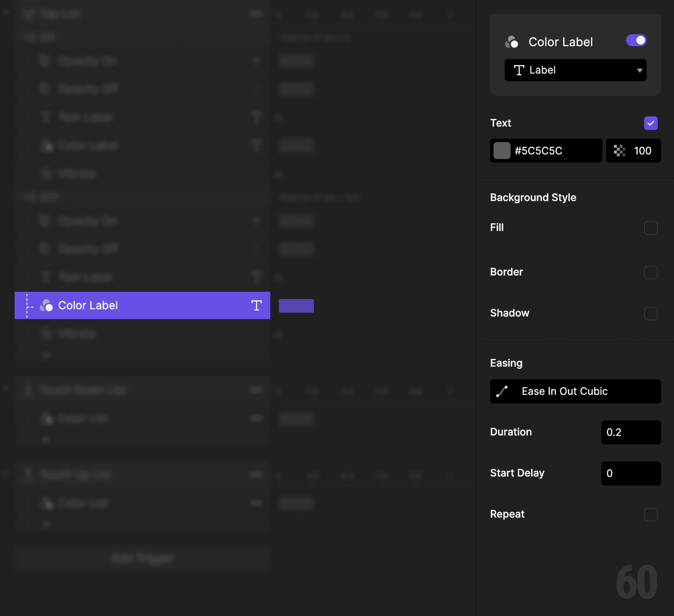Image resolution: width=674 pixels, height=616 pixels.
Task: Enable the Fill background style checkbox
Action: (x=651, y=228)
